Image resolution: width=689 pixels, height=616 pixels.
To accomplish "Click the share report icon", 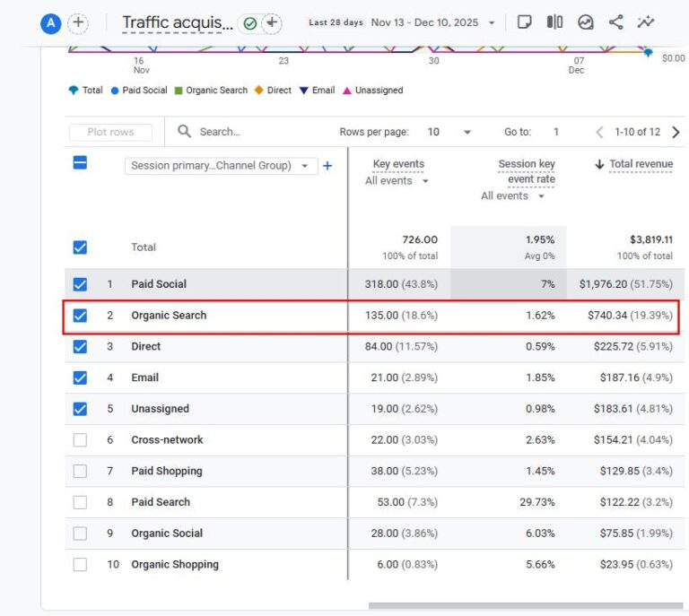I will click(x=615, y=22).
